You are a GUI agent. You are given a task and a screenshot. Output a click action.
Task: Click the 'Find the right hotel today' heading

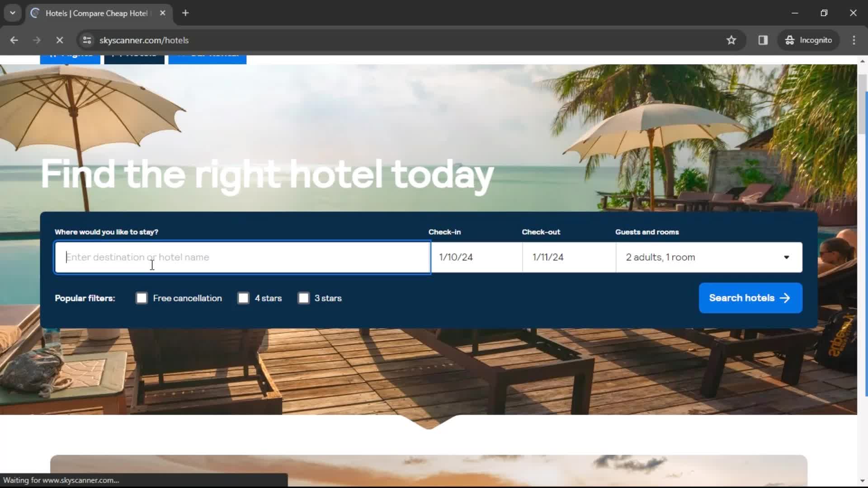(x=267, y=175)
